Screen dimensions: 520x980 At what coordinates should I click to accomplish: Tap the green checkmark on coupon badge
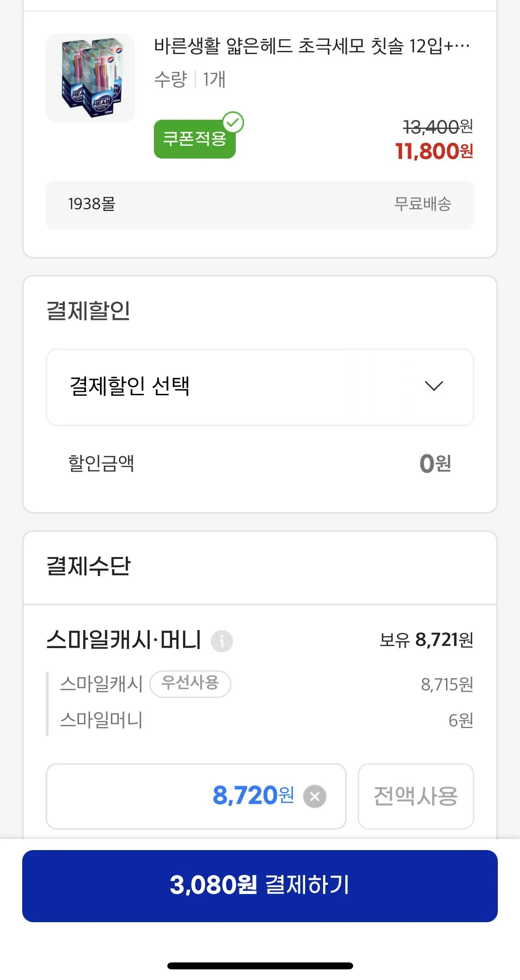pyautogui.click(x=233, y=122)
